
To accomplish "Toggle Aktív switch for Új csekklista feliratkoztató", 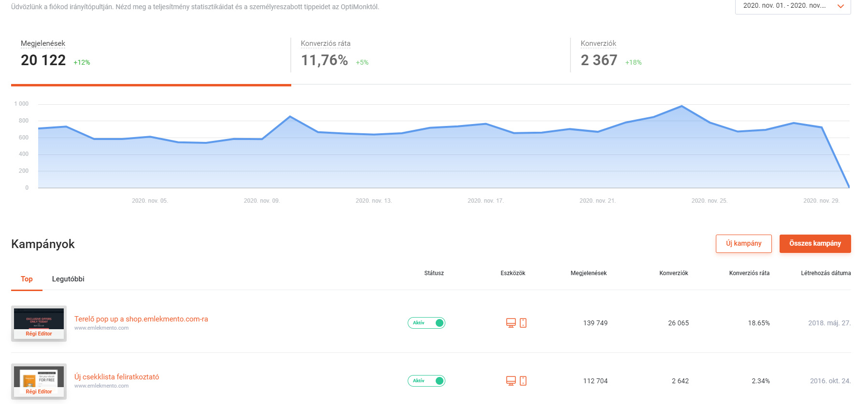I will (427, 381).
